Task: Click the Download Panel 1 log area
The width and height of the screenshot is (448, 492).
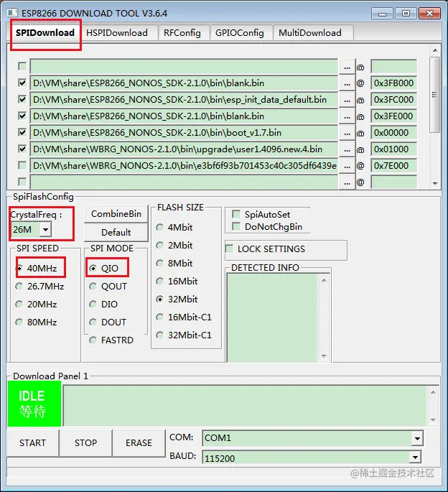Action: [x=245, y=405]
